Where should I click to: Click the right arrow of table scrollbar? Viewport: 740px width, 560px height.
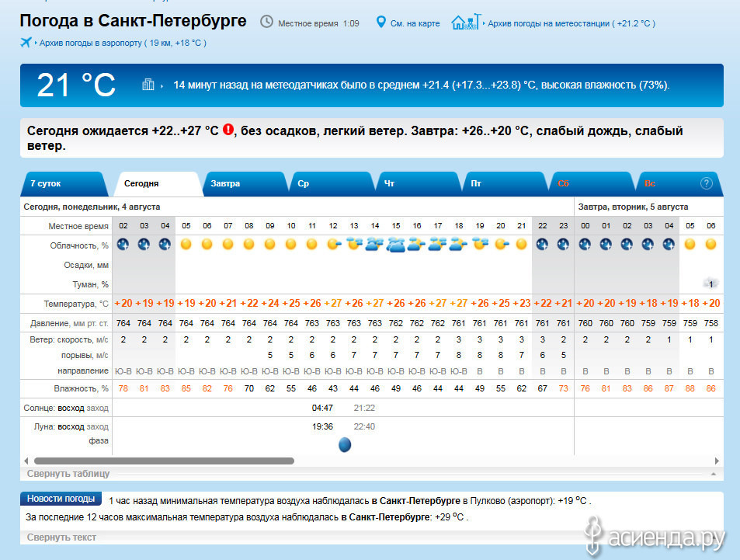click(x=718, y=461)
